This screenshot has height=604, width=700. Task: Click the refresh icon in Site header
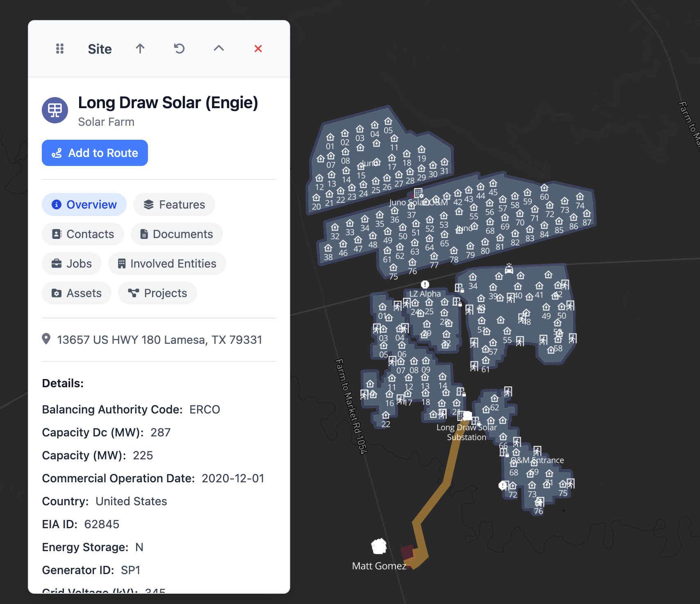180,49
